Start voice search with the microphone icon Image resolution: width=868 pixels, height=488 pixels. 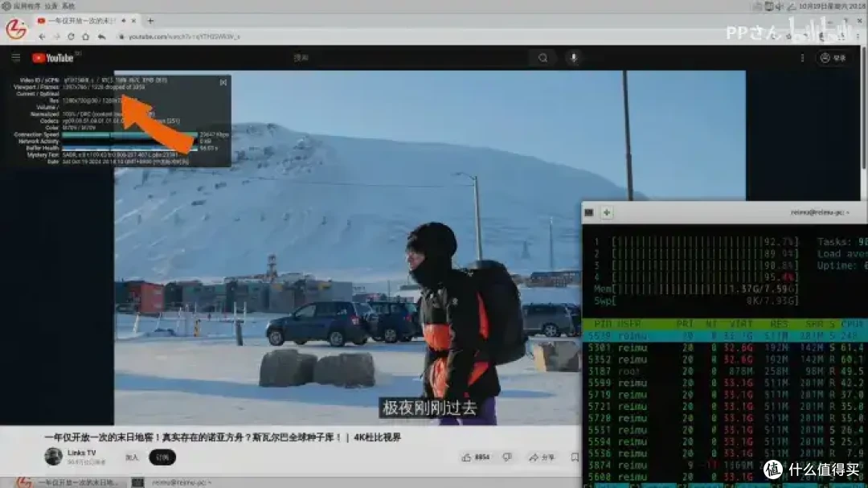pos(574,58)
